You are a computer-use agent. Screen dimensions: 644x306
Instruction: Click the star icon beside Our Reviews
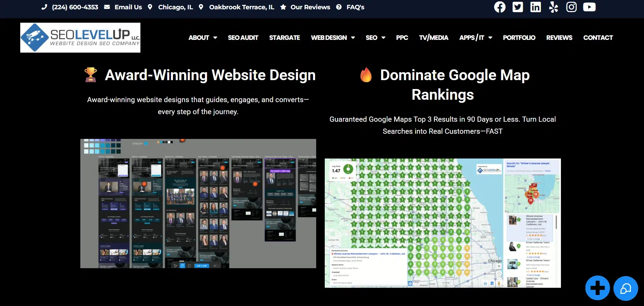tap(283, 7)
